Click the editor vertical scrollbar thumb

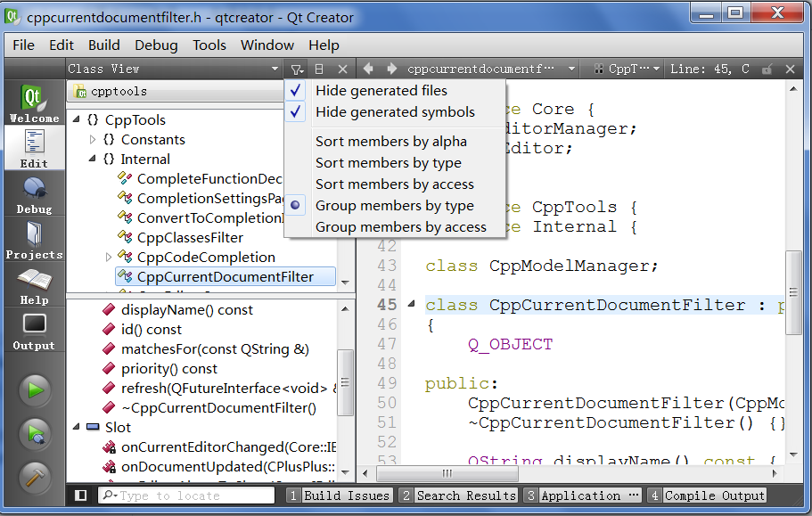click(793, 292)
